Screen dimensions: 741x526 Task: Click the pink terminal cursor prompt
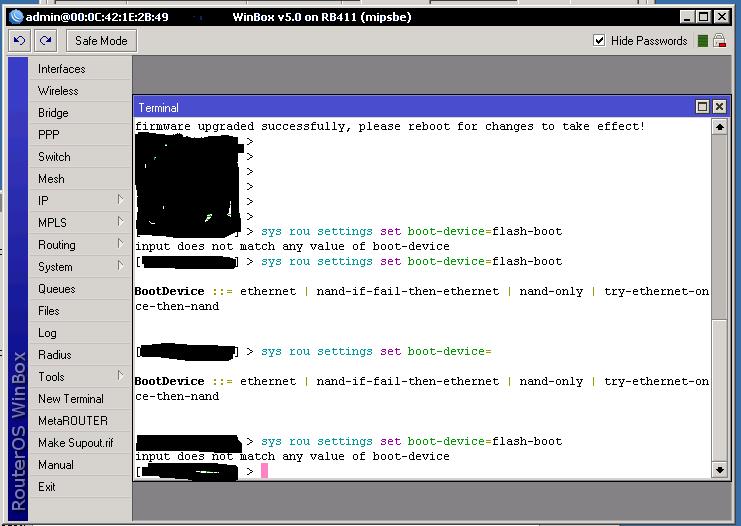[264, 471]
